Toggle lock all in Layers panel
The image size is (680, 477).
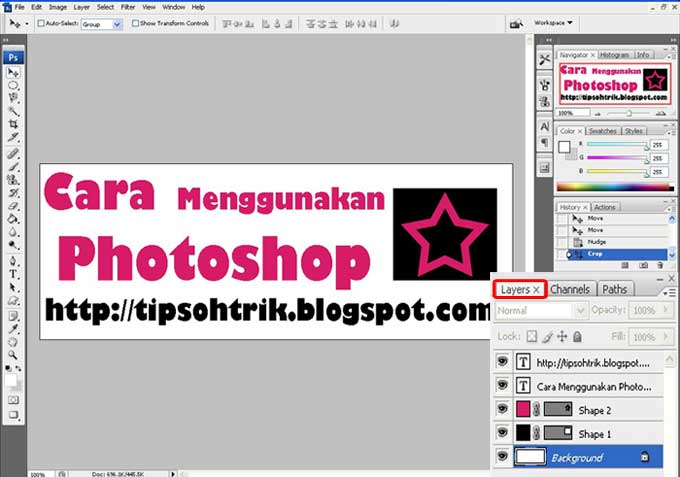[577, 336]
